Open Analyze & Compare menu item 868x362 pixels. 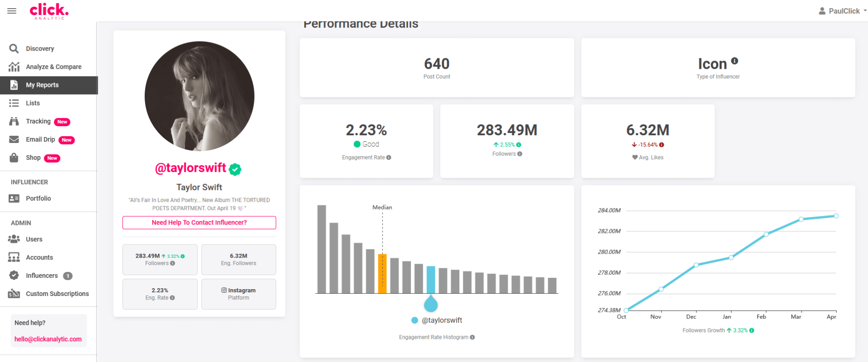coord(54,67)
